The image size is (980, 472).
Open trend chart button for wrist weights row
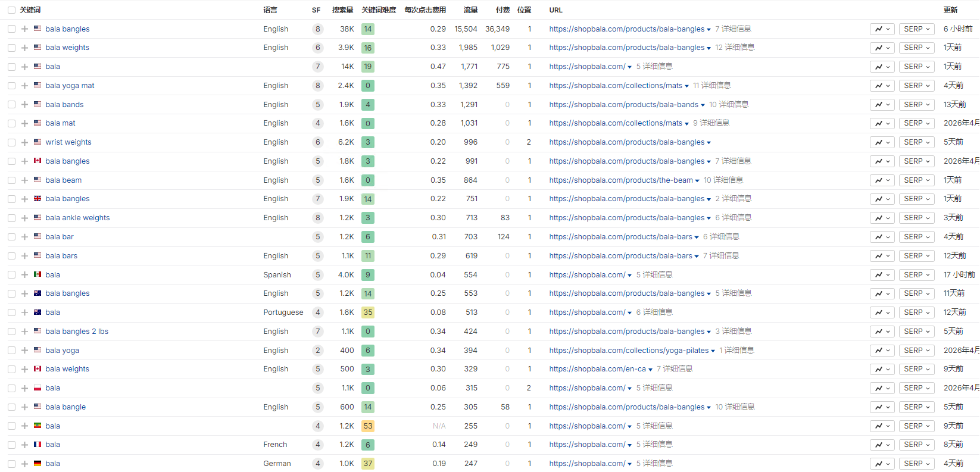coord(882,142)
